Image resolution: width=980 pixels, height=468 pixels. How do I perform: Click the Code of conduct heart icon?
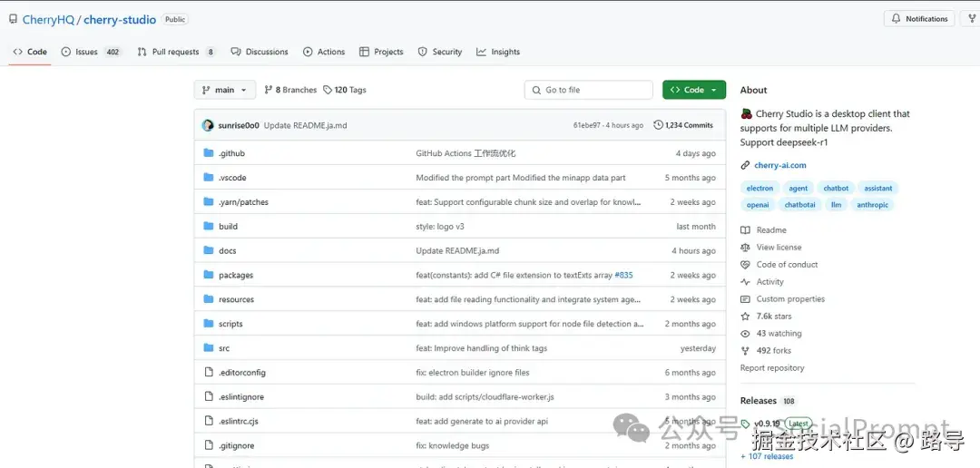(x=745, y=264)
